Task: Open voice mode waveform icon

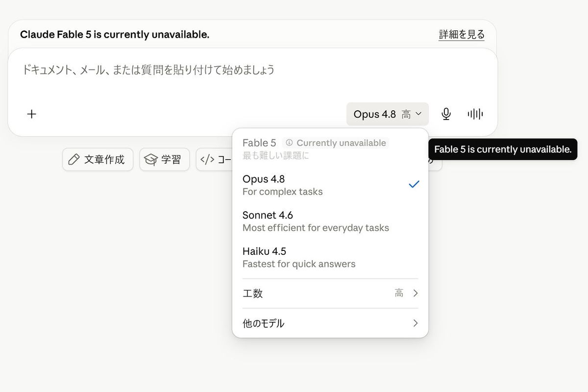Action: (x=475, y=114)
